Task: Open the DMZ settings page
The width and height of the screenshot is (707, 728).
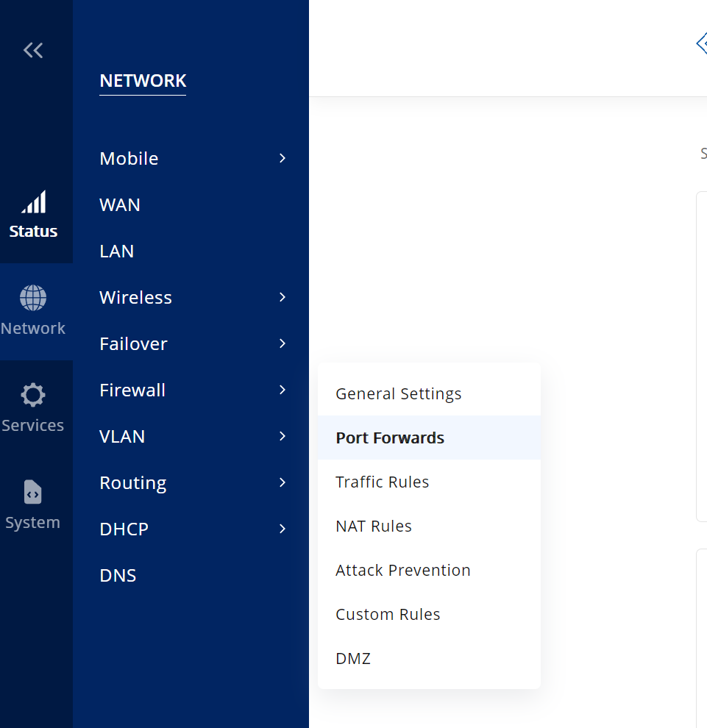Action: (x=352, y=658)
